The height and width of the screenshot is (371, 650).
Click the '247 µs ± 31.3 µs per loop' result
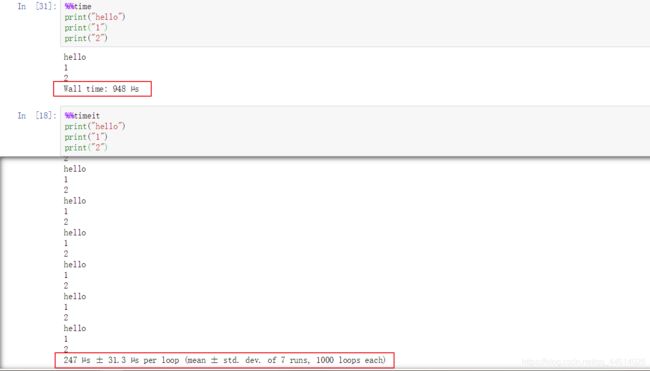[x=224, y=360]
